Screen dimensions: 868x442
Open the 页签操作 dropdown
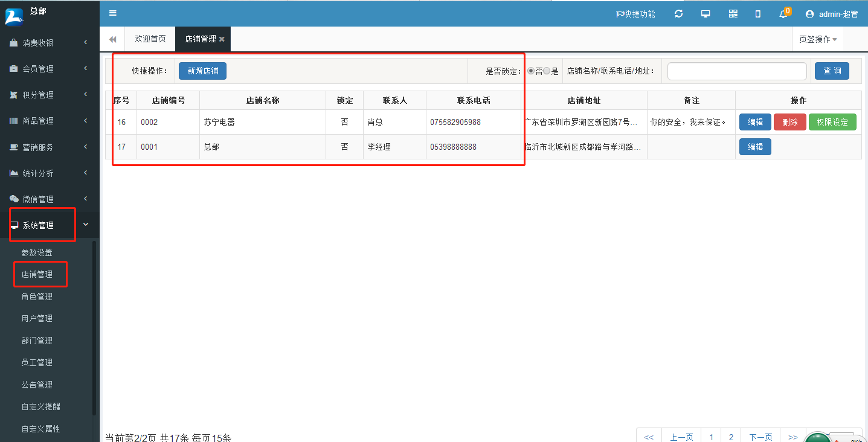(x=817, y=39)
